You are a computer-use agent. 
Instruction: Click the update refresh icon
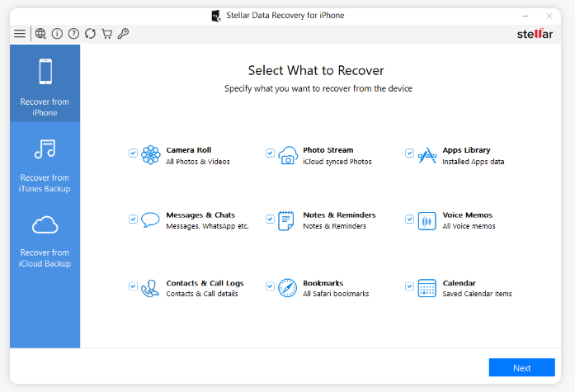coord(90,34)
